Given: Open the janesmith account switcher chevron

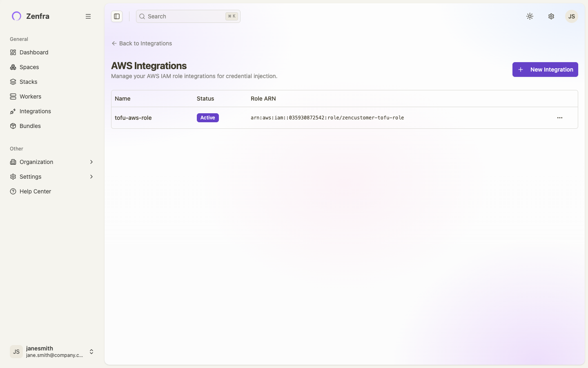Looking at the screenshot, I should point(91,352).
